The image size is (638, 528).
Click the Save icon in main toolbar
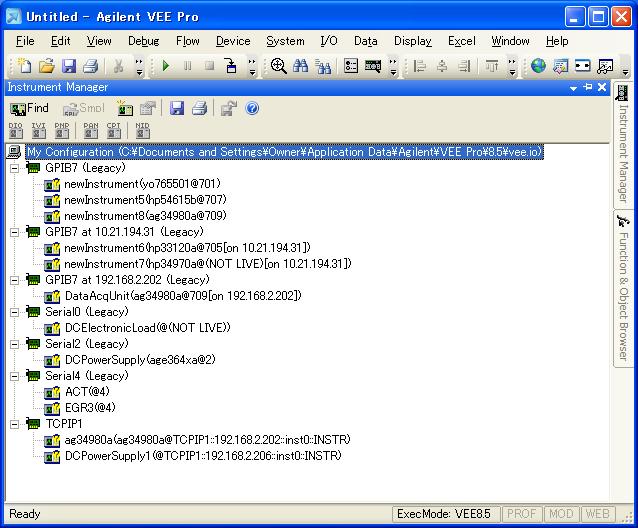pyautogui.click(x=69, y=66)
